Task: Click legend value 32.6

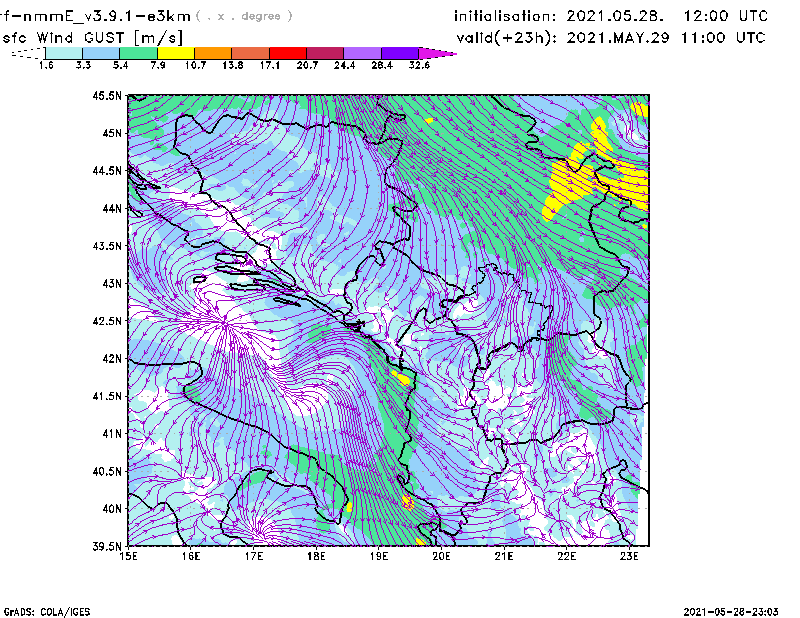Action: pyautogui.click(x=419, y=65)
